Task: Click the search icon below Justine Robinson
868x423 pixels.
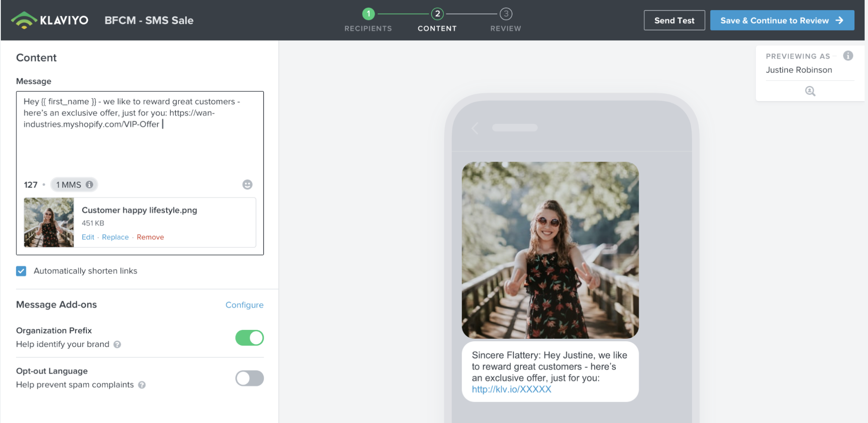Action: (810, 91)
